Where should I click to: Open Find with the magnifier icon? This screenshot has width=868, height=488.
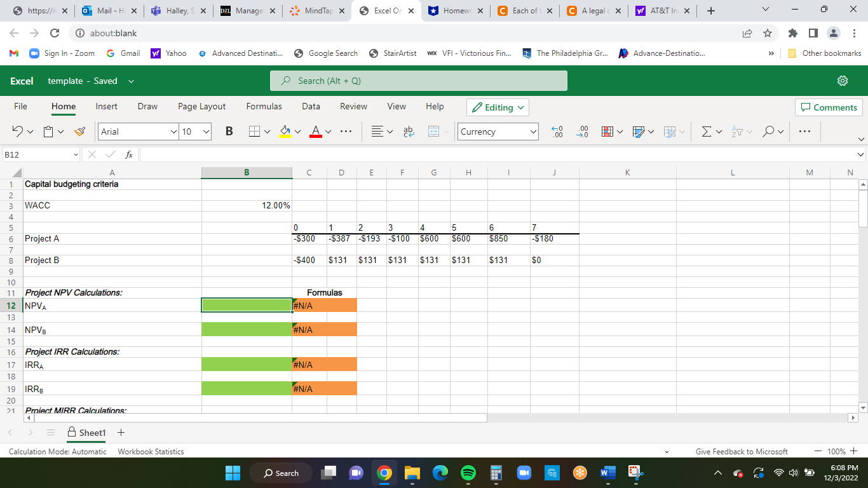(x=770, y=132)
